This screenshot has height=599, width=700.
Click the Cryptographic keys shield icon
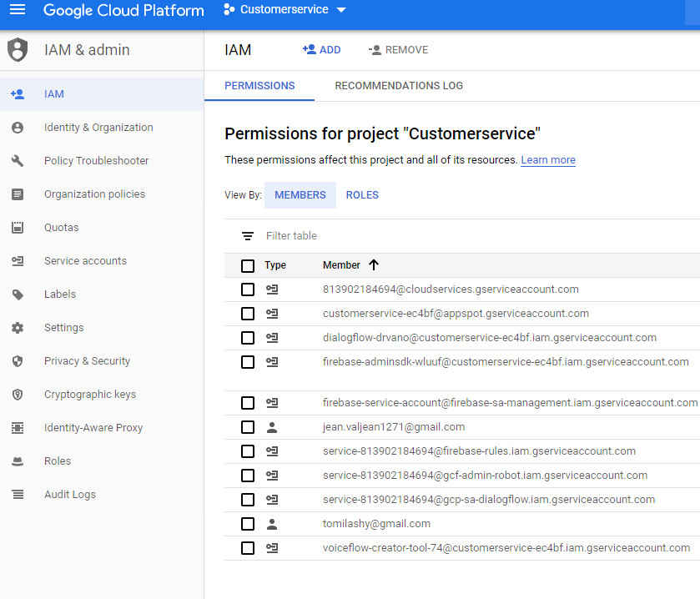(18, 395)
